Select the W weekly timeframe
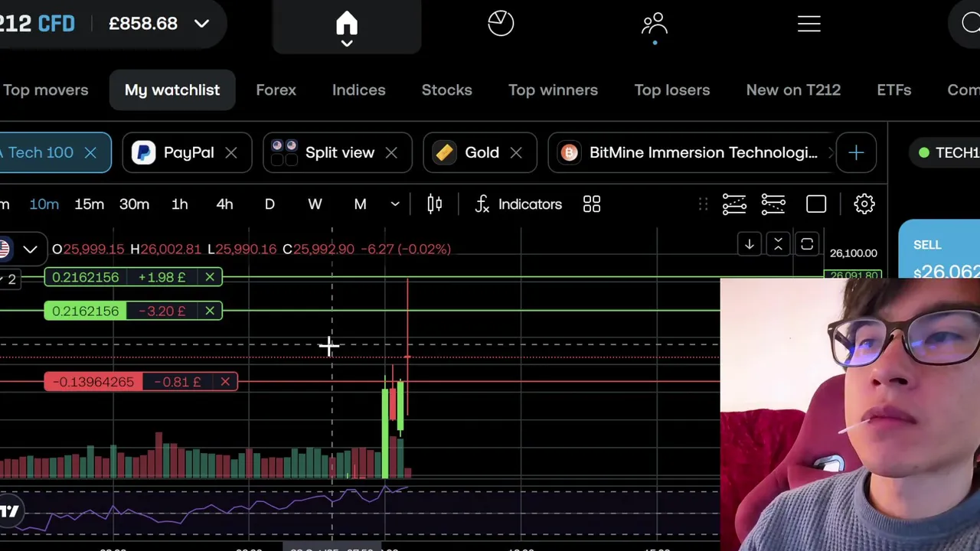Viewport: 980px width, 551px height. pyautogui.click(x=315, y=204)
